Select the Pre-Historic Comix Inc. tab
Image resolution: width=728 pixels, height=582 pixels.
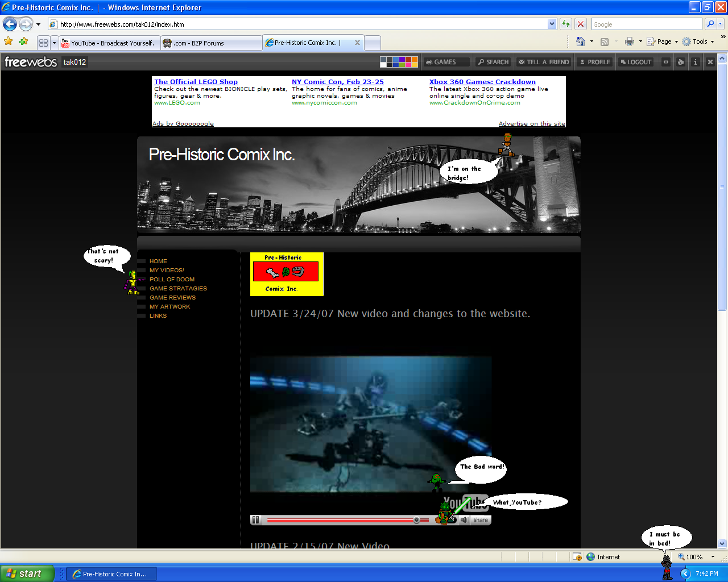click(308, 43)
